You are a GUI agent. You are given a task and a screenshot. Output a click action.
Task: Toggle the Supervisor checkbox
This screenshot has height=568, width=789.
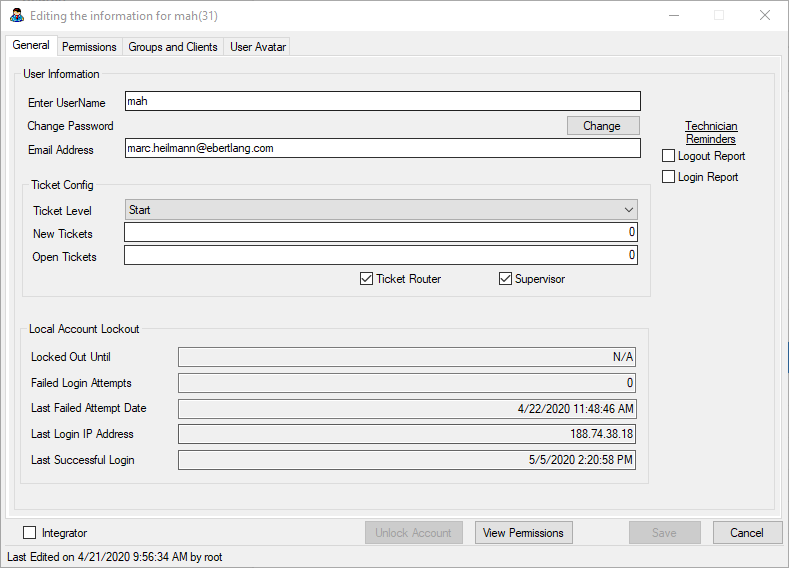tap(505, 279)
